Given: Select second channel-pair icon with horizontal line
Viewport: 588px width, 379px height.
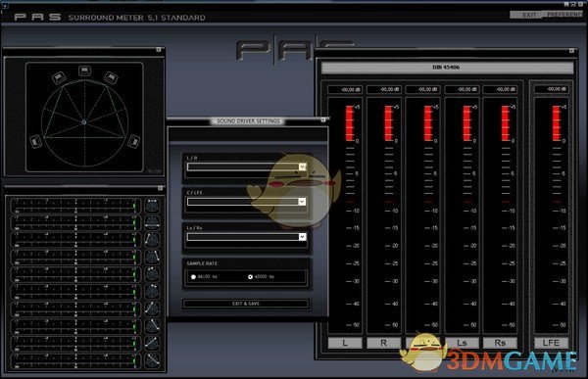Looking at the screenshot, I should tap(152, 223).
